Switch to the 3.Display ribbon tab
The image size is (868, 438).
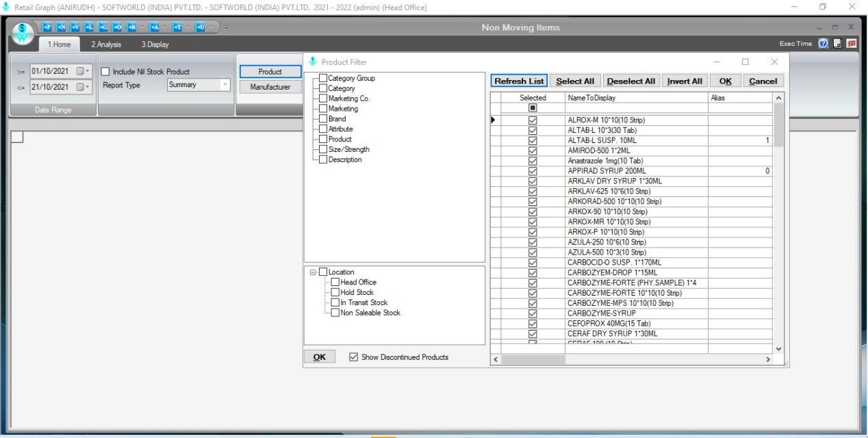click(155, 45)
